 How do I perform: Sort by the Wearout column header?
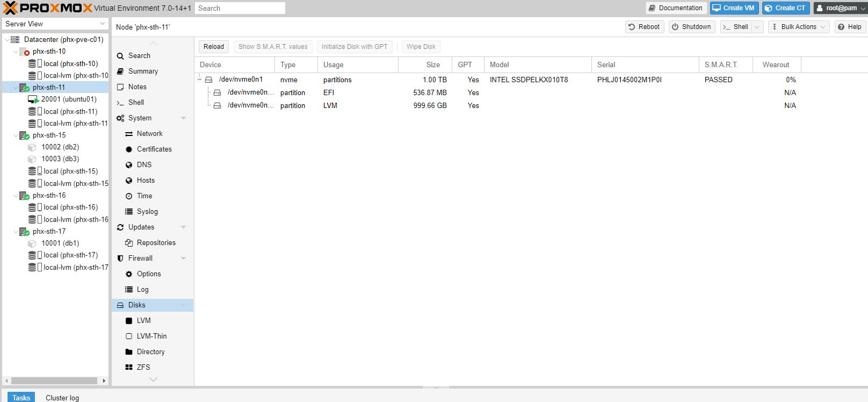[777, 65]
